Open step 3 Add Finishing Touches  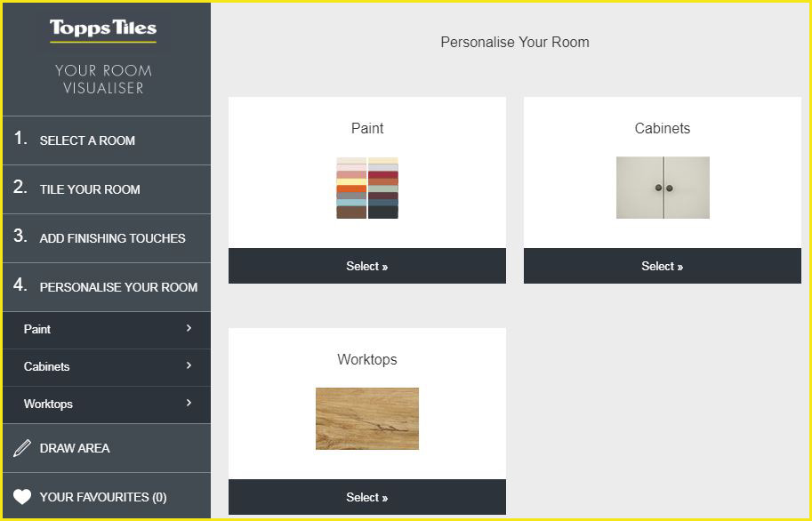(107, 238)
